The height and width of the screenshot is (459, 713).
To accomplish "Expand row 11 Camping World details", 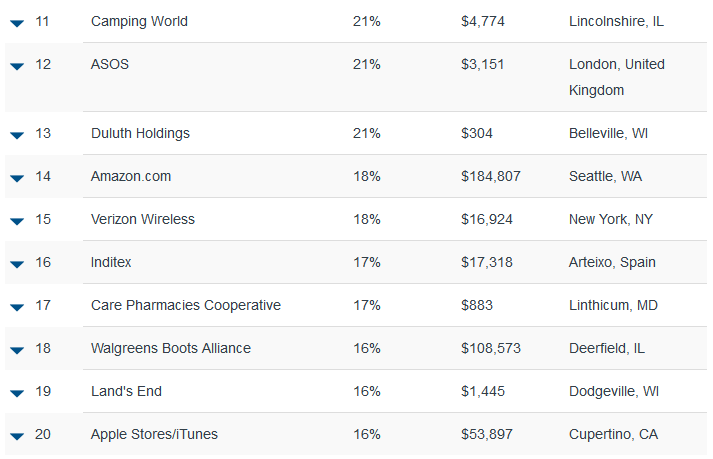I will point(17,23).
